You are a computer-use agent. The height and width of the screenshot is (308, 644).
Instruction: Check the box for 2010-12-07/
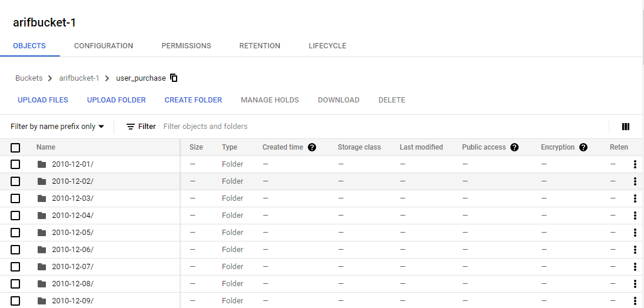(x=15, y=267)
